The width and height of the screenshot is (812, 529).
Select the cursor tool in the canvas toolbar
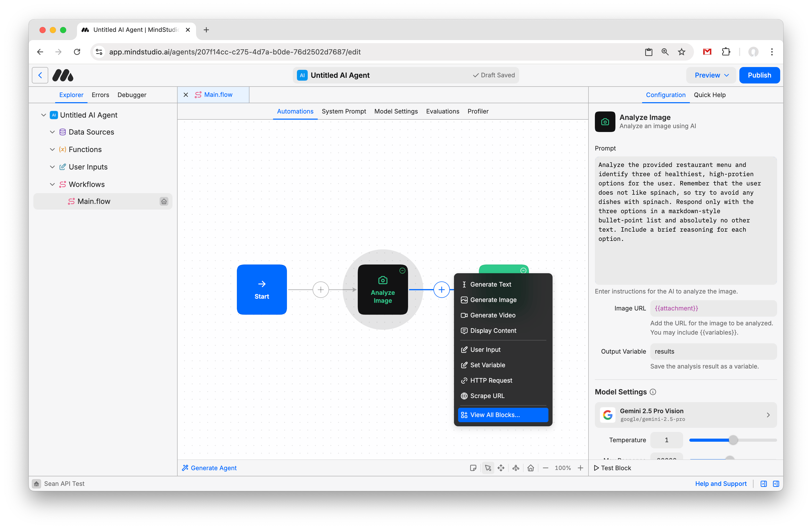click(x=488, y=468)
